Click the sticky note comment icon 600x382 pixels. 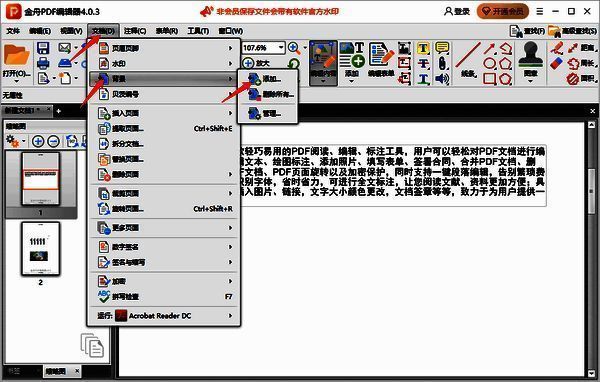click(x=442, y=47)
